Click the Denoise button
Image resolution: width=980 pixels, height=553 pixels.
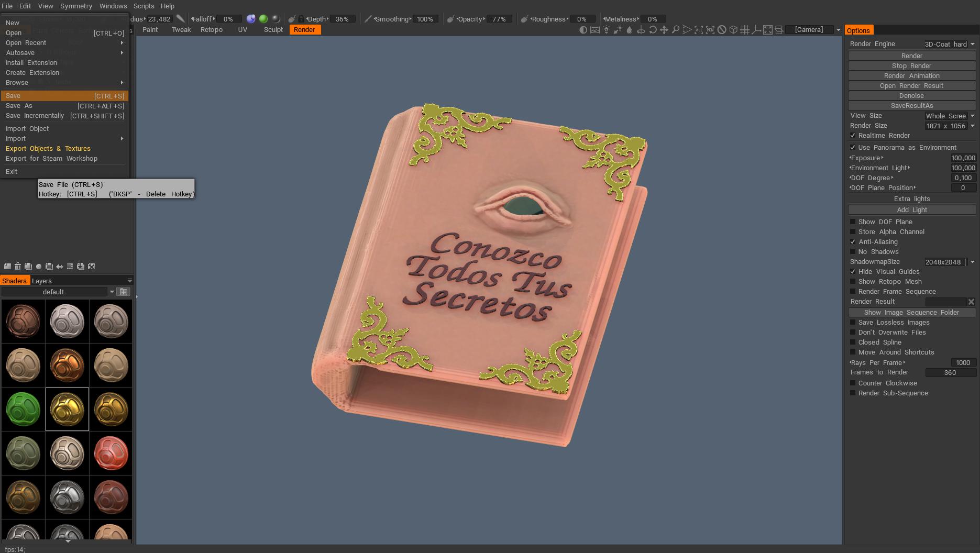pyautogui.click(x=911, y=96)
